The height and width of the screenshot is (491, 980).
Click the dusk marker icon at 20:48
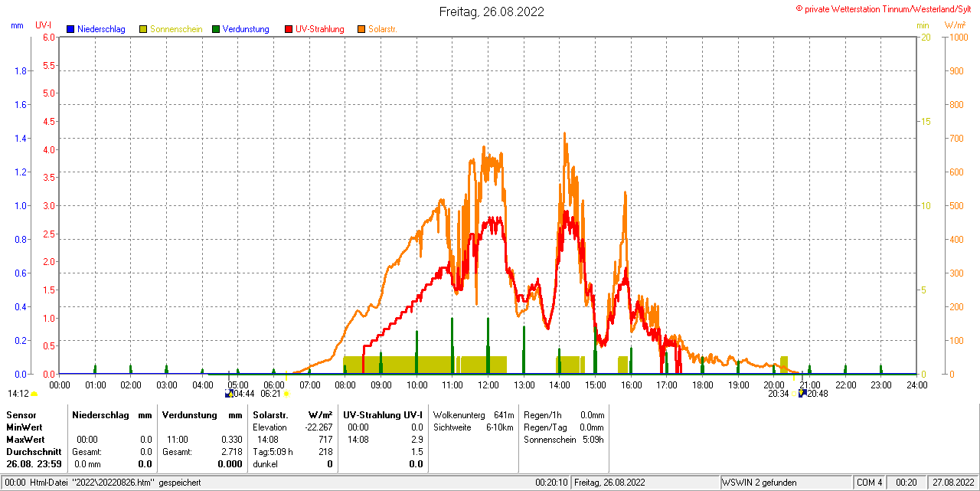(802, 394)
